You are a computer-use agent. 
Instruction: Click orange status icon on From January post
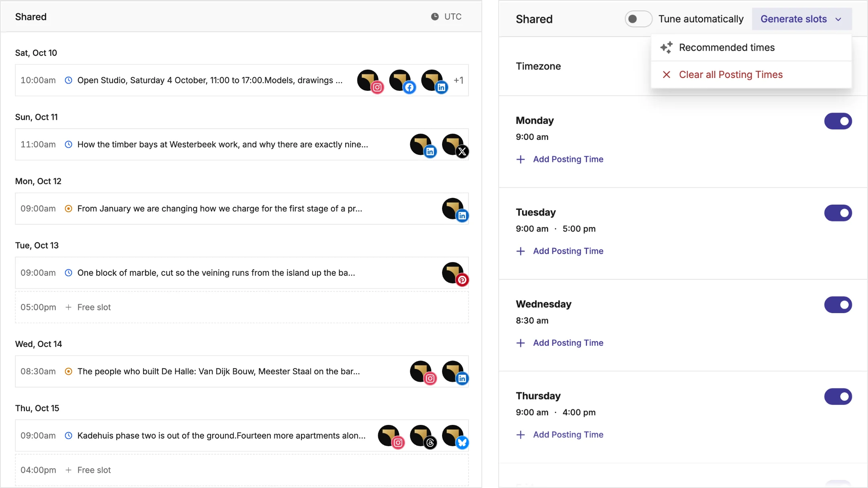point(68,209)
